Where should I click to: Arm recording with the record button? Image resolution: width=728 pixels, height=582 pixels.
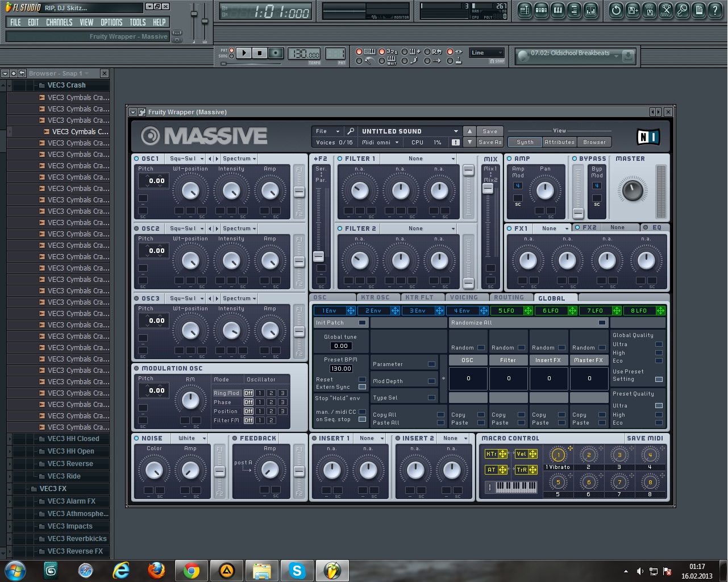[276, 53]
